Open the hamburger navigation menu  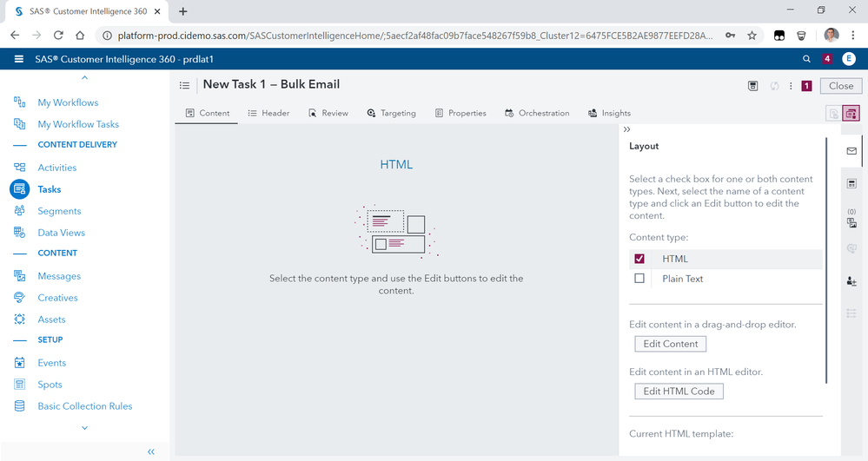coord(19,59)
